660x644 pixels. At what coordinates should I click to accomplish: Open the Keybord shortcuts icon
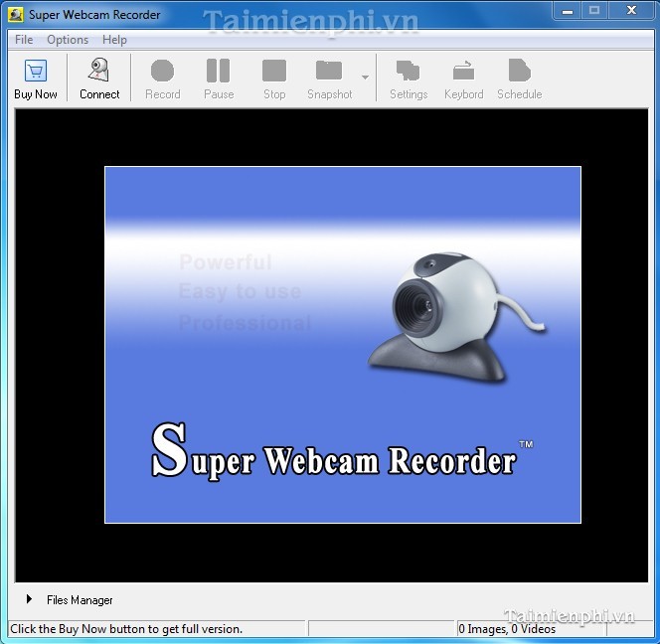[x=464, y=71]
